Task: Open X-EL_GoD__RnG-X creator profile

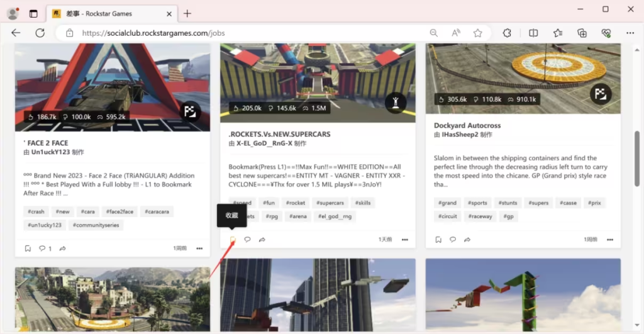Action: click(265, 143)
